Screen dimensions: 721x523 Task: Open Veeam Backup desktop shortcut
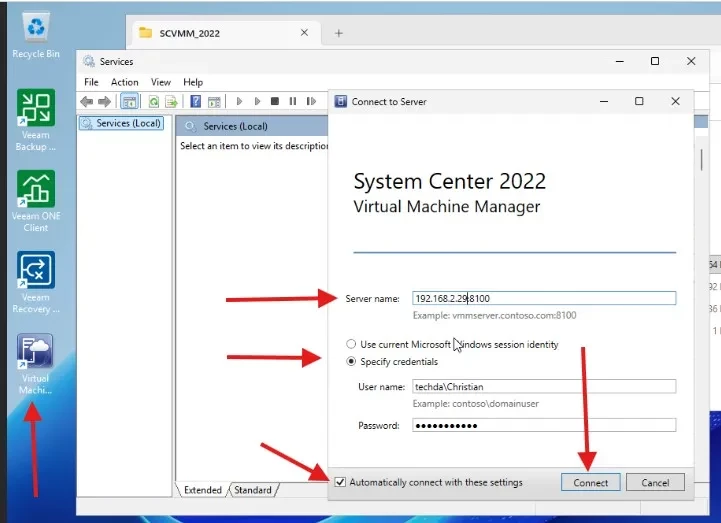tap(36, 120)
